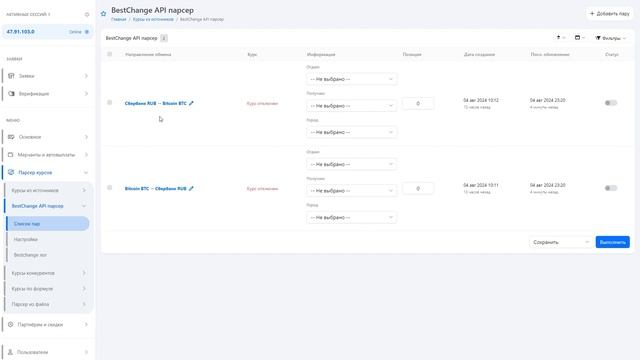Viewport: 640px width, 360px height.
Task: Click the star favorite icon beside page title
Action: (103, 13)
